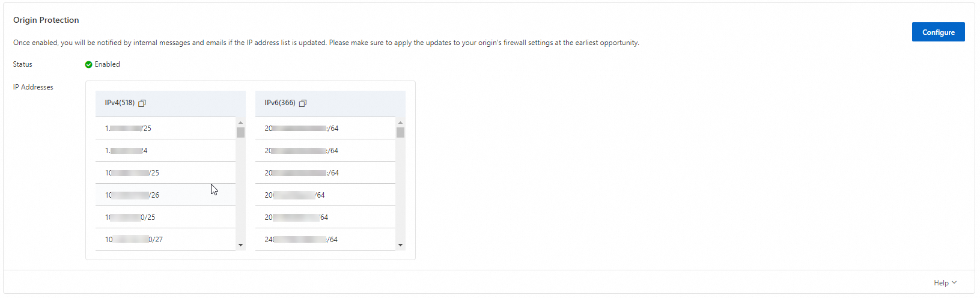Image resolution: width=980 pixels, height=298 pixels.
Task: Copy the IPv4 address list
Action: (x=142, y=103)
